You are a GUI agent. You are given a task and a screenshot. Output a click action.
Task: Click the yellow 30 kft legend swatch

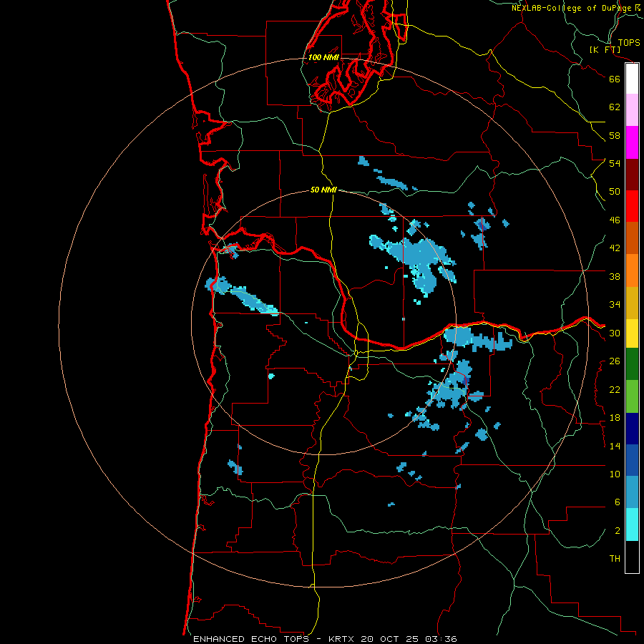(x=632, y=333)
